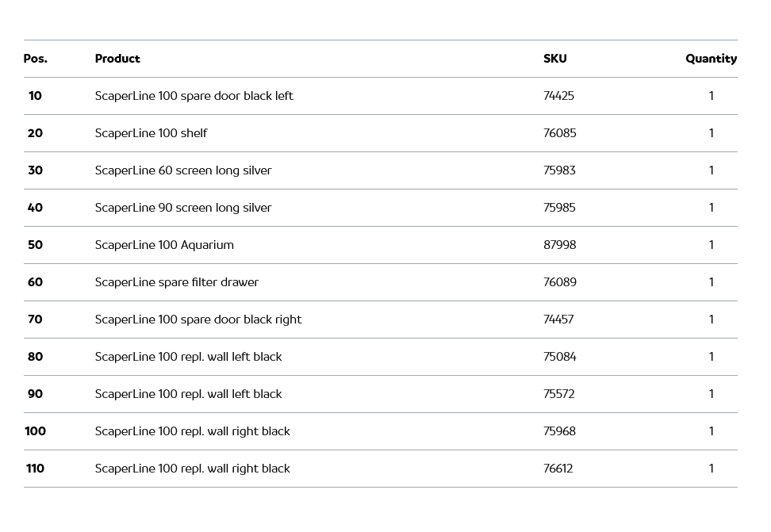Select position number 50

(36, 245)
